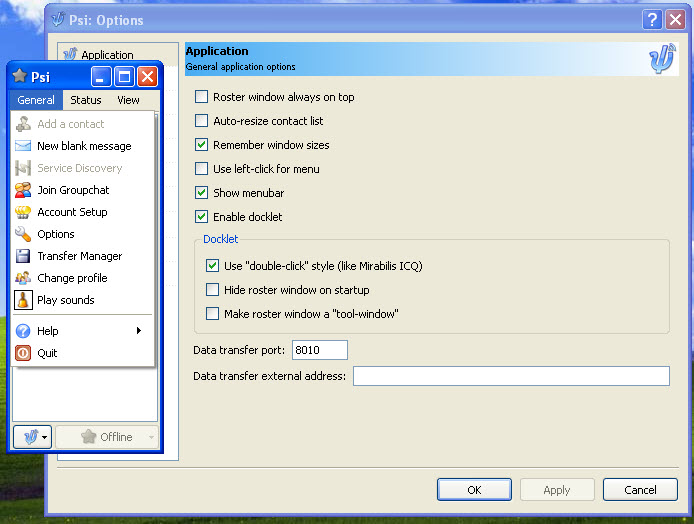This screenshot has width=694, height=524.
Task: Select Application tab in Options sidebar
Action: click(x=117, y=54)
